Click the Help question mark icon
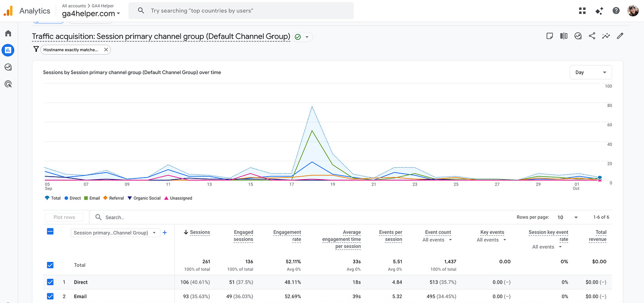This screenshot has width=644, height=303. tap(616, 11)
